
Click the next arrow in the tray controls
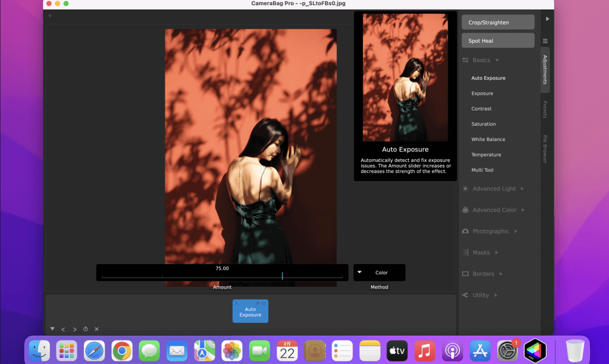pyautogui.click(x=75, y=330)
